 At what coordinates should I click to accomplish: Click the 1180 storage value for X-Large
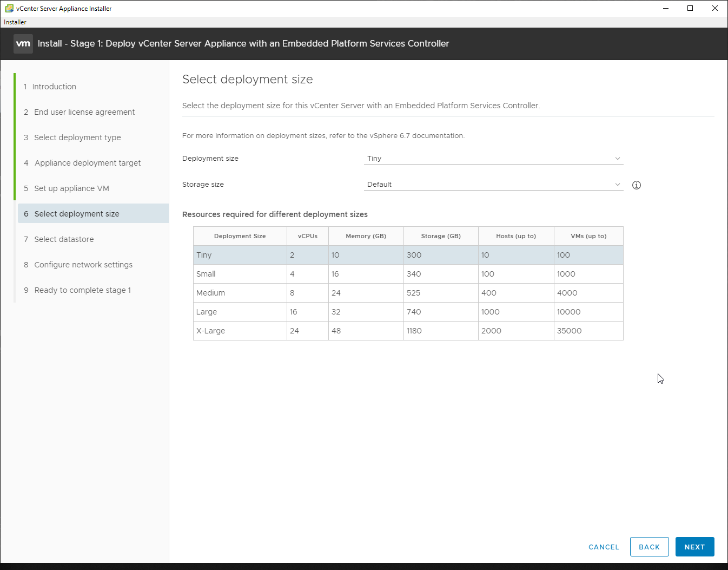click(414, 331)
